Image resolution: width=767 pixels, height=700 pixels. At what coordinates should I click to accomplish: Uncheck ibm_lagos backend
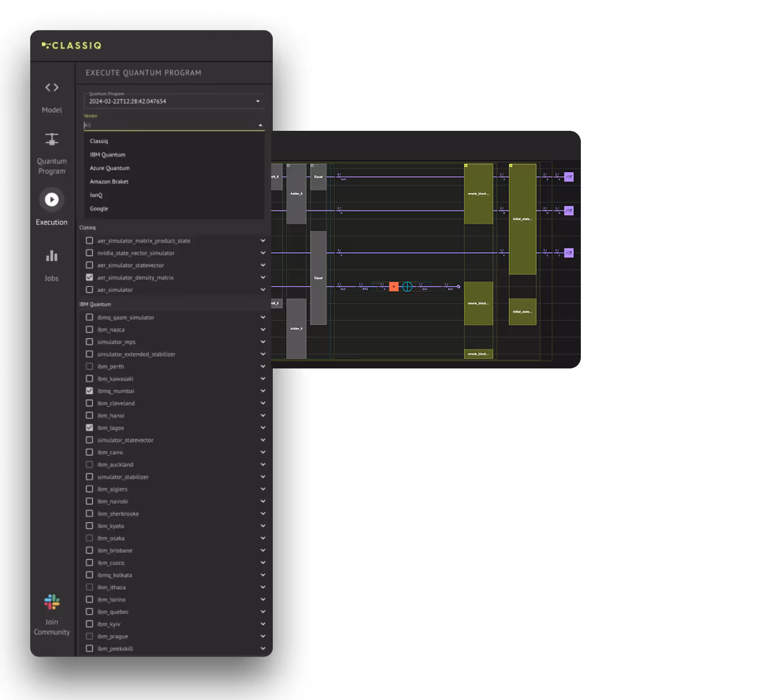point(89,428)
